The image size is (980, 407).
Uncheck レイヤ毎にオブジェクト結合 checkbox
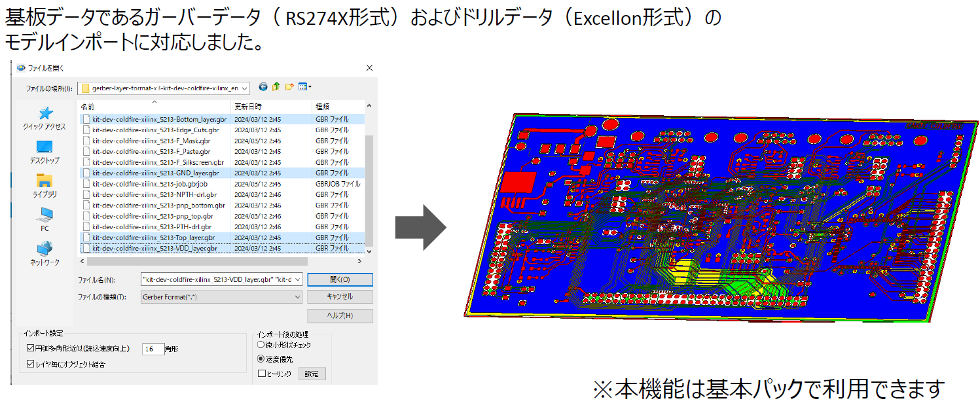(30, 364)
